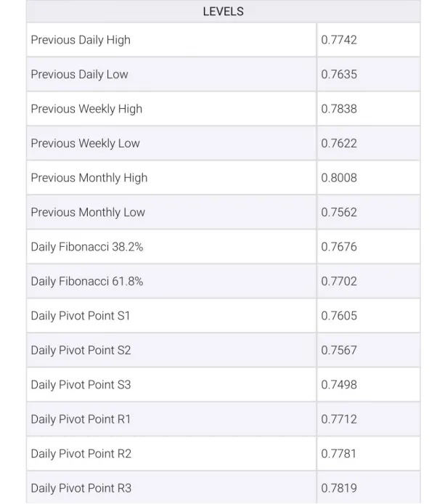
Task: Click the LEVELS table header
Action: (223, 12)
